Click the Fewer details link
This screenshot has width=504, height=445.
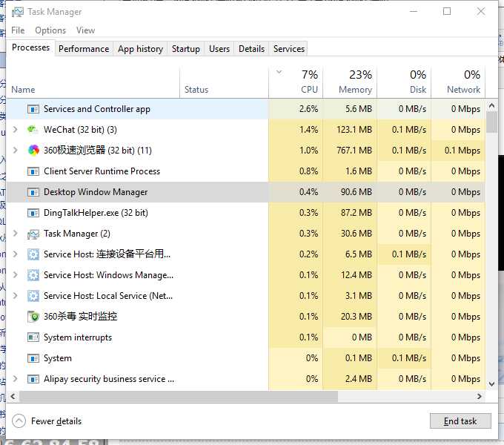click(x=56, y=421)
